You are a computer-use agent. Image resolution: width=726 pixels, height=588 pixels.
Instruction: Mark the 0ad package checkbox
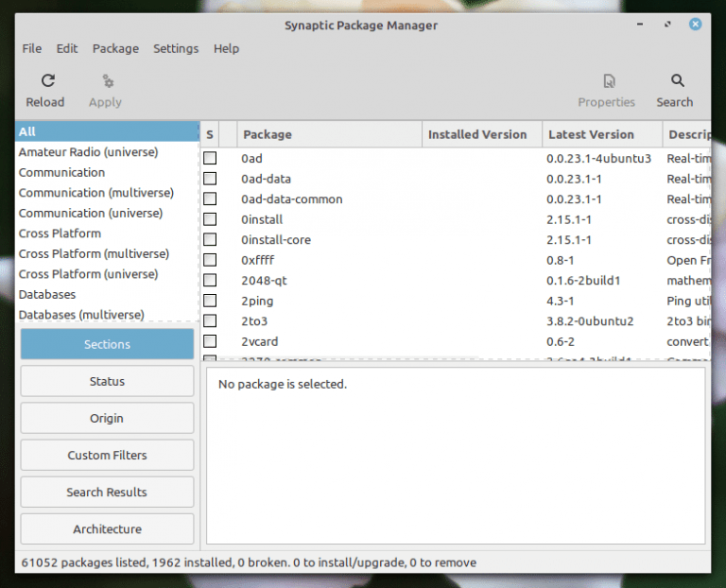pyautogui.click(x=210, y=158)
